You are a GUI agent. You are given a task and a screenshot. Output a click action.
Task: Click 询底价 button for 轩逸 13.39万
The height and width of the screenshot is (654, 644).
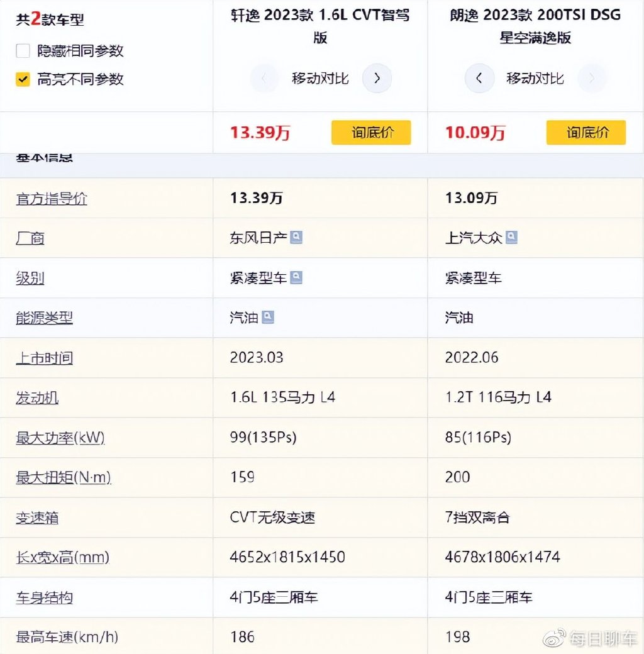[371, 133]
